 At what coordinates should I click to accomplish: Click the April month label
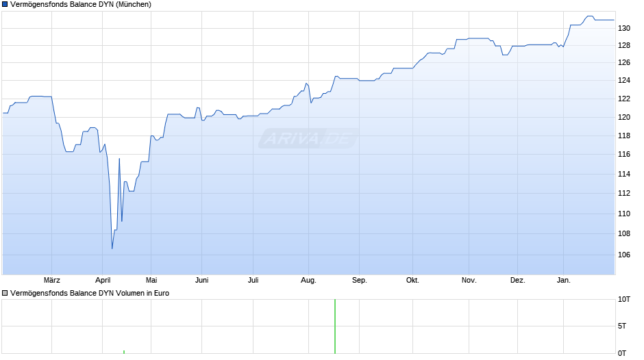tap(103, 281)
